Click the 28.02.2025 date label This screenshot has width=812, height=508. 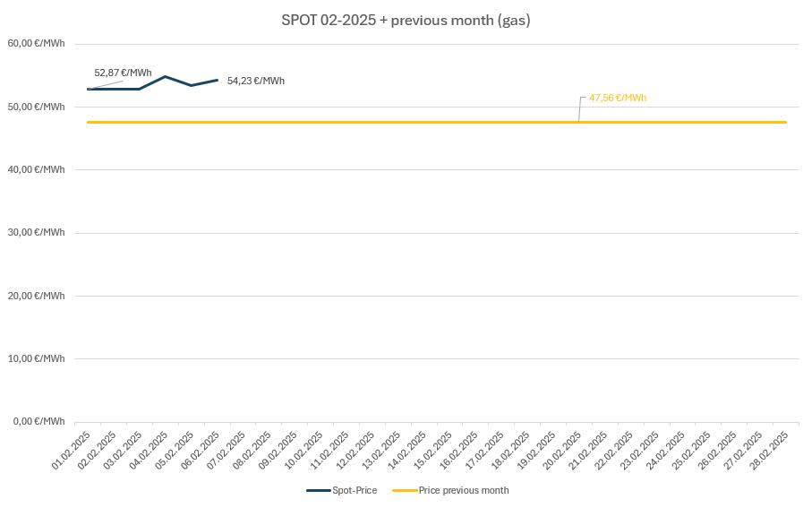(770, 451)
